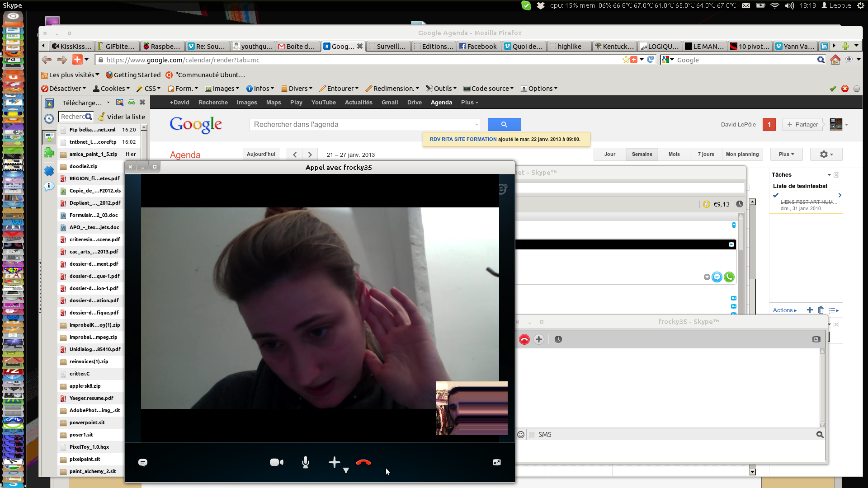Expand the Plus dropdown beside Mon planning

[x=786, y=155]
